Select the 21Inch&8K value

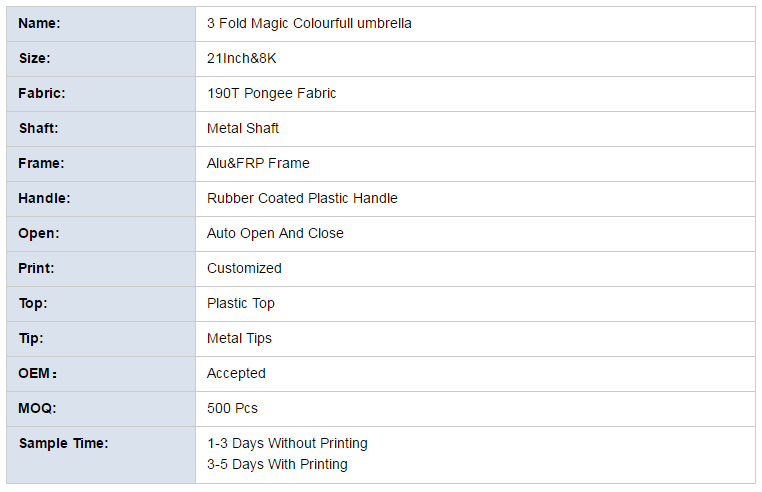[x=242, y=58]
